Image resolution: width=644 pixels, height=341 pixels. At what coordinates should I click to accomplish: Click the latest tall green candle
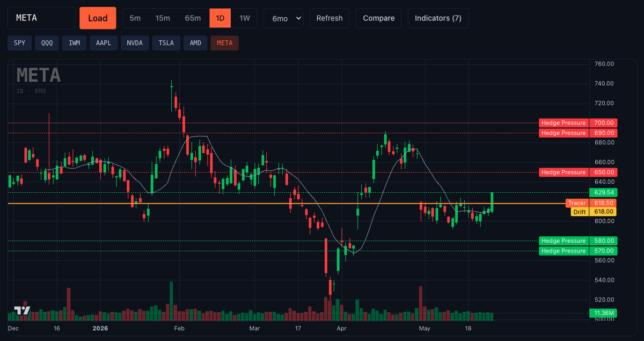492,202
